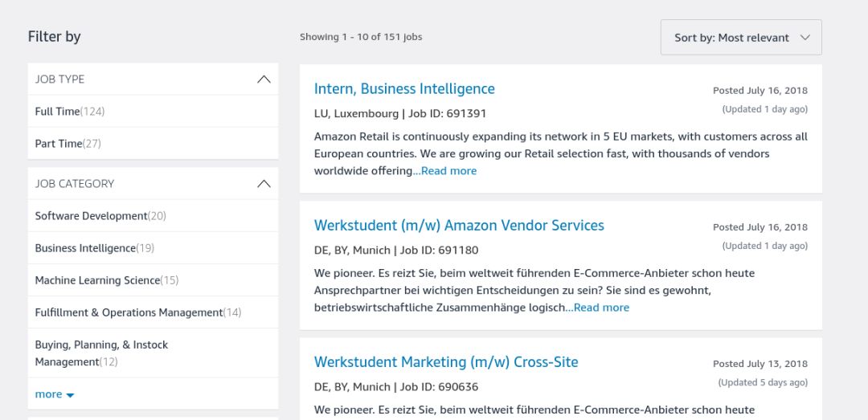
Task: Open Werkstudent Marketing Cross-Site job
Action: (445, 362)
